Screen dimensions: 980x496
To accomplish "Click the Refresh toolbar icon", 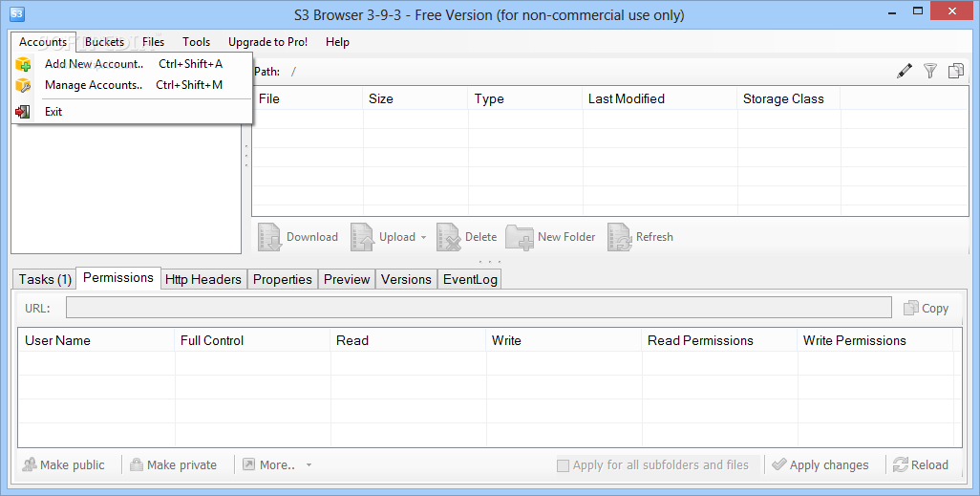I will 619,237.
